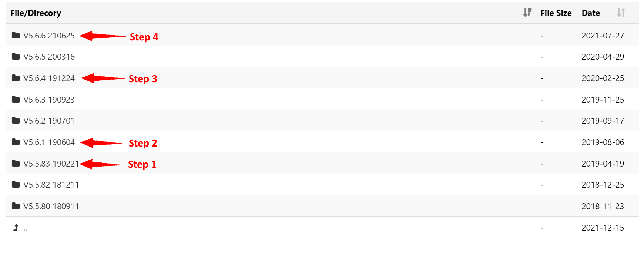Open the V5.5.83 190221 folder

[x=51, y=164]
